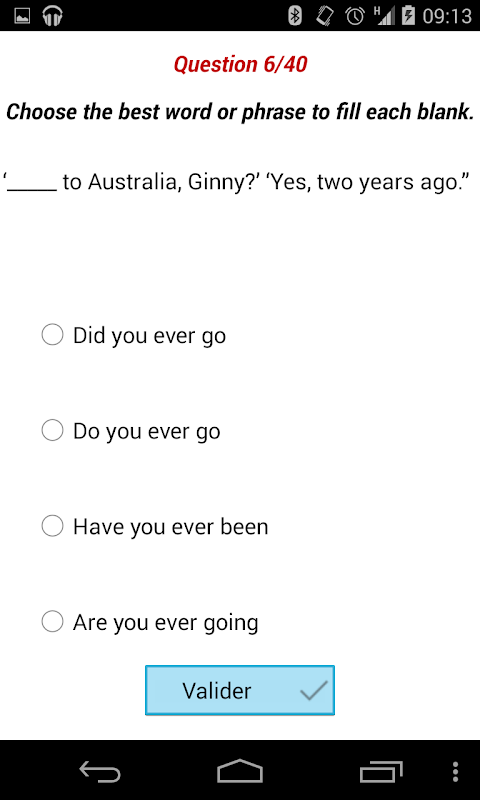Image resolution: width=480 pixels, height=800 pixels.
Task: Open the three-dot overflow menu
Action: [456, 771]
